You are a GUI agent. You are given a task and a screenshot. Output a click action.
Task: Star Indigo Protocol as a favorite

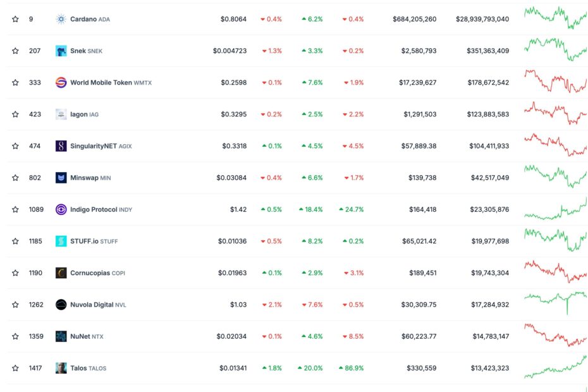pyautogui.click(x=15, y=209)
